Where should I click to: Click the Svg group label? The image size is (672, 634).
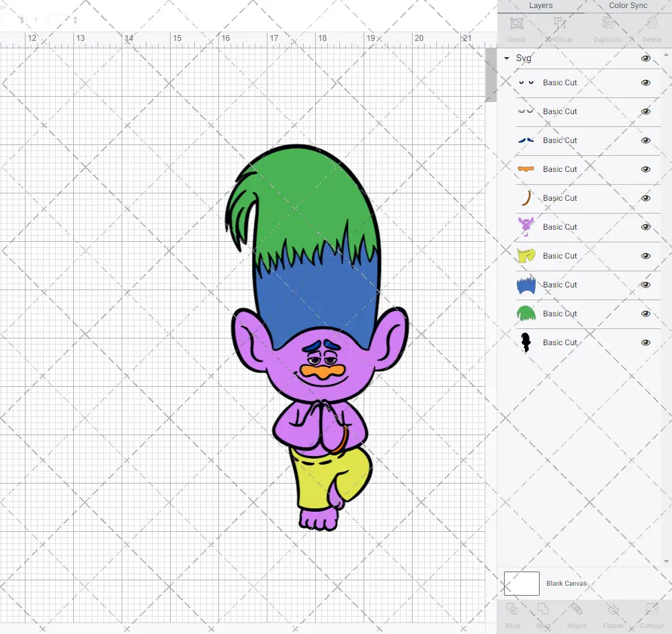(523, 58)
